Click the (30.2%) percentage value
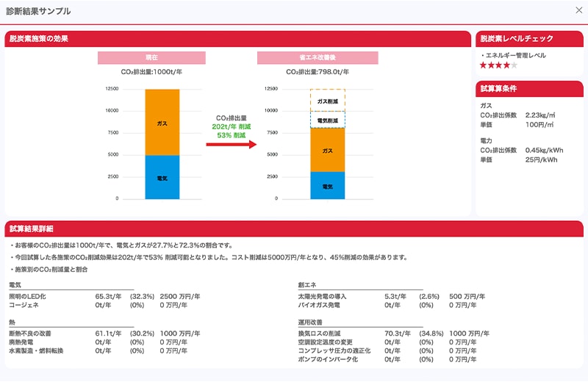Image resolution: width=588 pixels, height=382 pixels. coord(142,334)
